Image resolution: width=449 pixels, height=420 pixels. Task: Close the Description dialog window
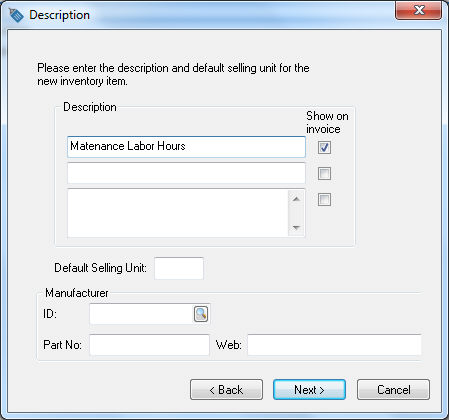coord(419,11)
